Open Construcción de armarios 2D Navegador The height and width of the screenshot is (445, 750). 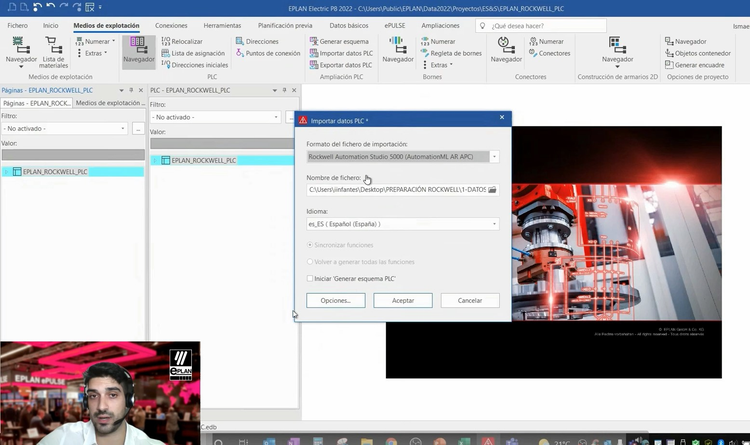click(618, 52)
